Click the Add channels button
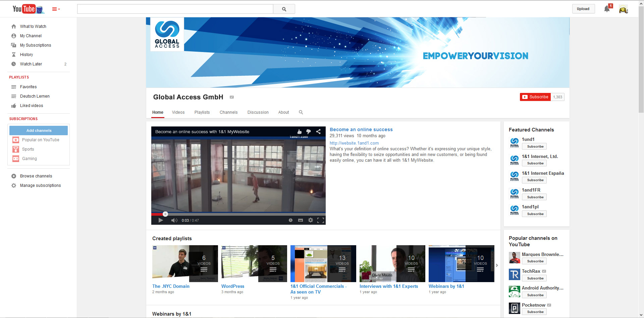 pos(39,130)
